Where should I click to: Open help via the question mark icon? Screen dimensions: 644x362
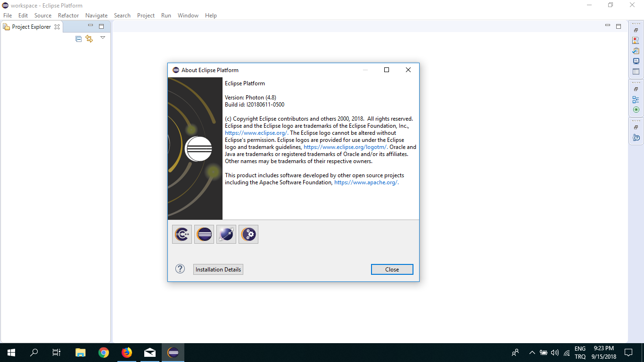[180, 269]
